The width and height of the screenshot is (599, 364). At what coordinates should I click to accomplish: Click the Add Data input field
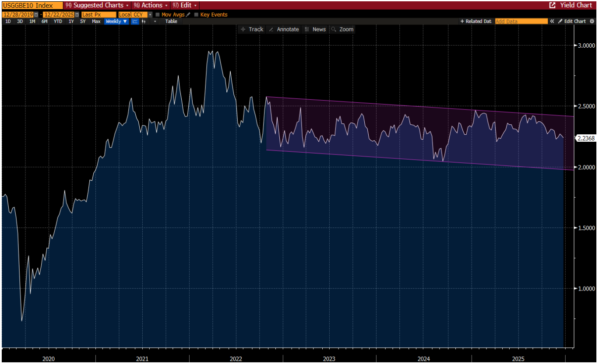521,21
